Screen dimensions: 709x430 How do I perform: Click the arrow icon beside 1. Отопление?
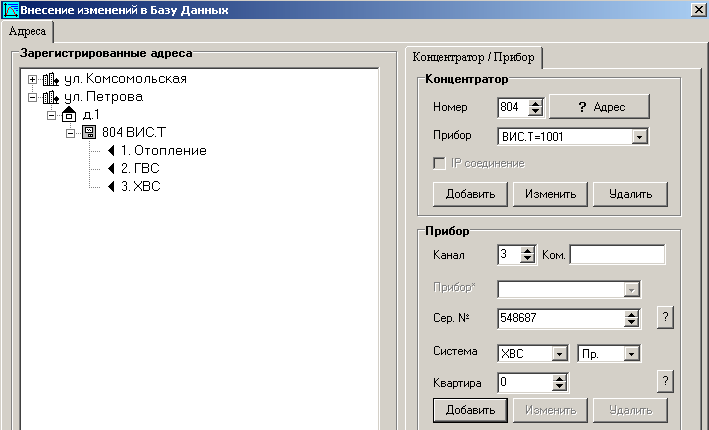111,151
